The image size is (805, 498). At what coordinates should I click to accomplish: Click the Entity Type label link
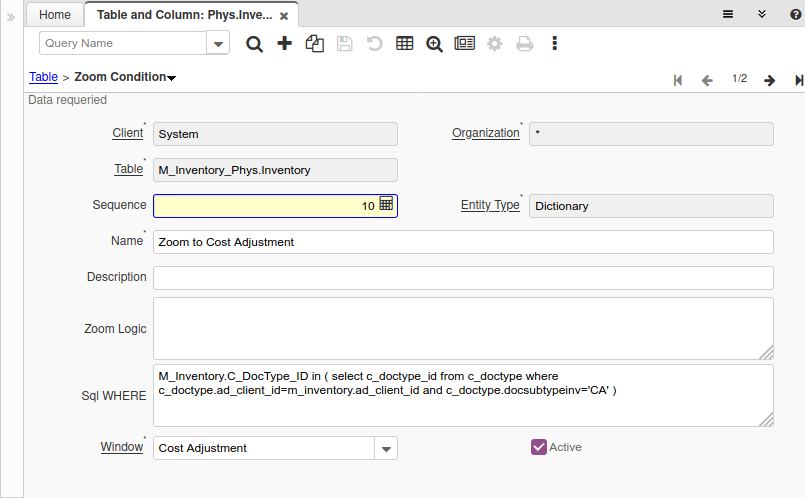489,205
